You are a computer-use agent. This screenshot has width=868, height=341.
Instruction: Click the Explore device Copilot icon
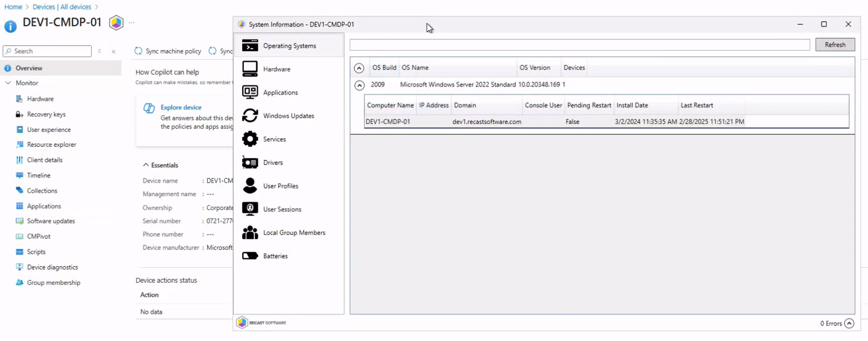pos(149,108)
